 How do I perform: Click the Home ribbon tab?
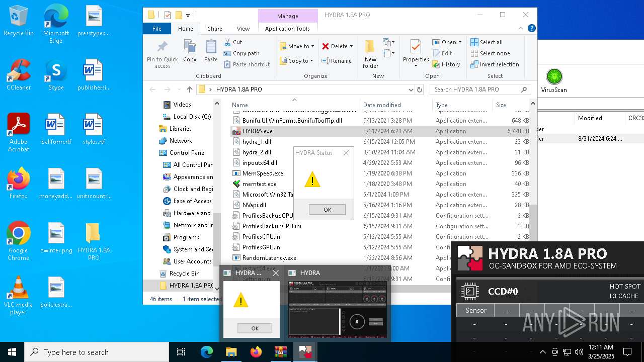click(186, 29)
